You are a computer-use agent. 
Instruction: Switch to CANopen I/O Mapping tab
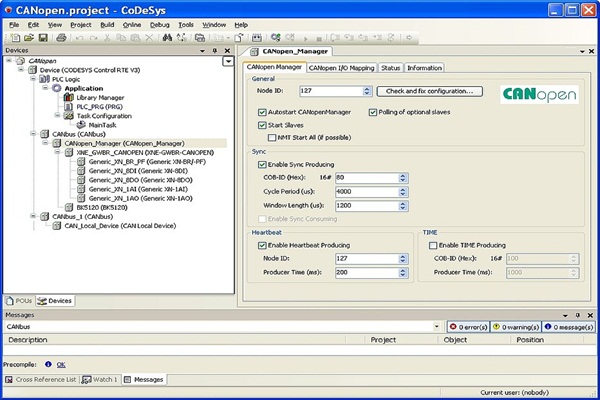coord(341,68)
